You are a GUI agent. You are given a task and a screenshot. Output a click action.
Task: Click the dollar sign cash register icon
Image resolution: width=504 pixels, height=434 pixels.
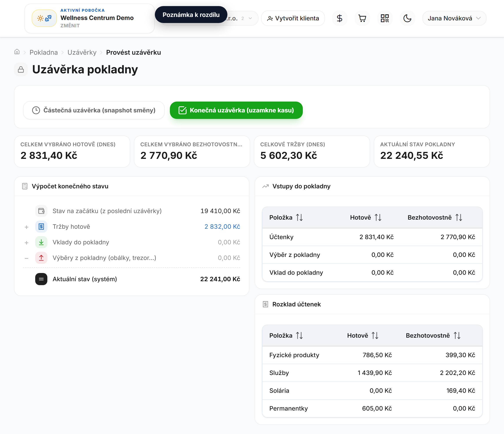click(x=339, y=18)
